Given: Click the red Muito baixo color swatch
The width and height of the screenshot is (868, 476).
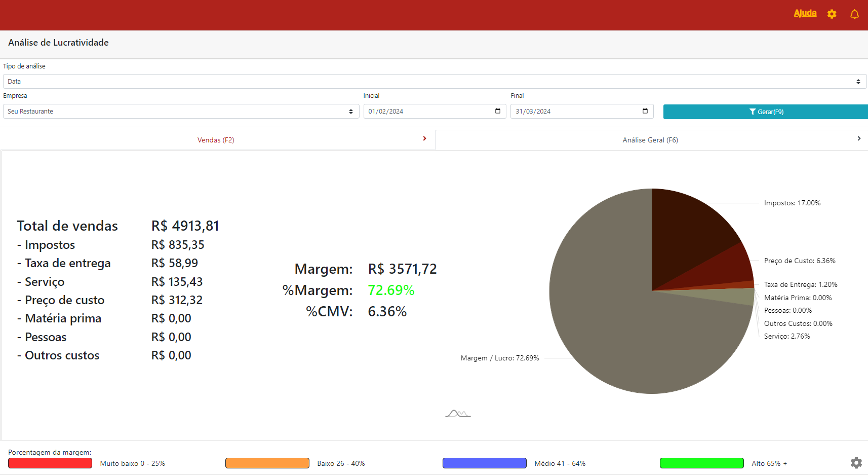Looking at the screenshot, I should click(x=50, y=463).
